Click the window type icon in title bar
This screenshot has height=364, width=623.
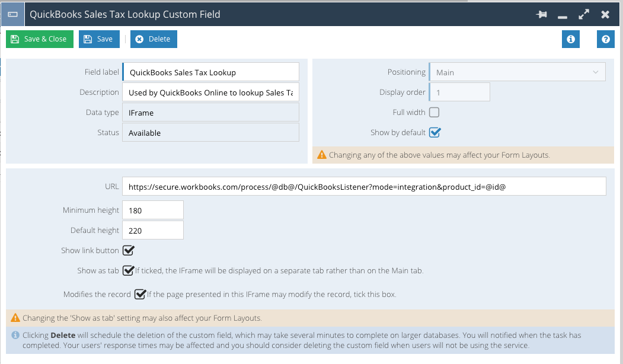pos(12,14)
